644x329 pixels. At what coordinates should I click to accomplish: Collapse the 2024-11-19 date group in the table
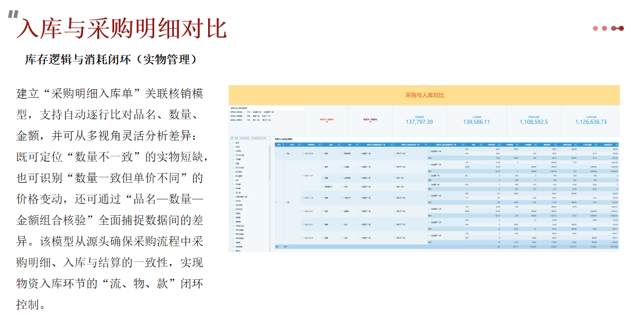tap(304, 197)
